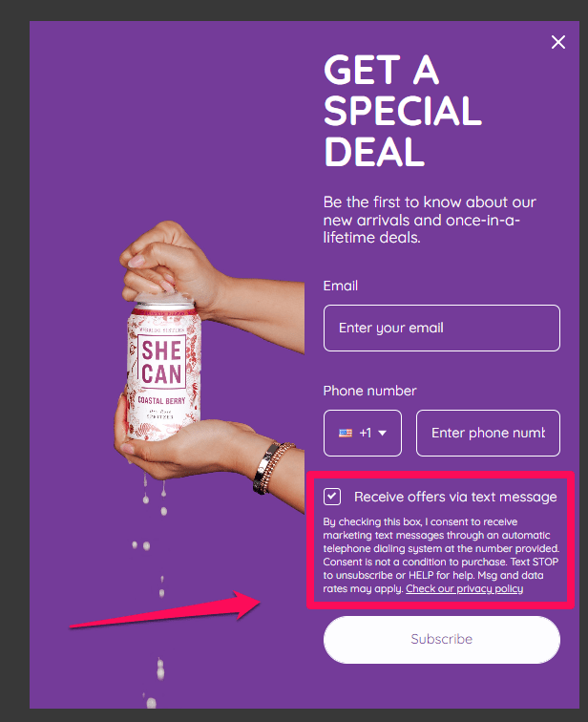Viewport: 588px width, 722px height.
Task: Click the "GET A SPECIAL DEAL" heading
Action: pyautogui.click(x=401, y=112)
